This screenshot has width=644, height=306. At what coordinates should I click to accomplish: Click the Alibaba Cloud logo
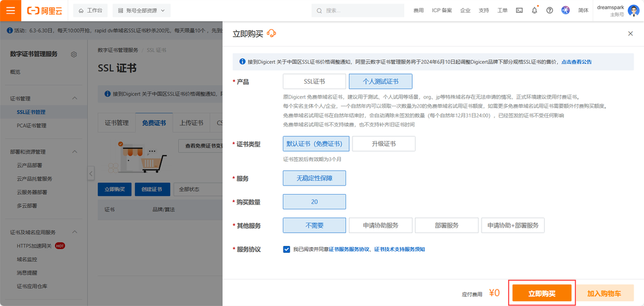click(x=45, y=10)
